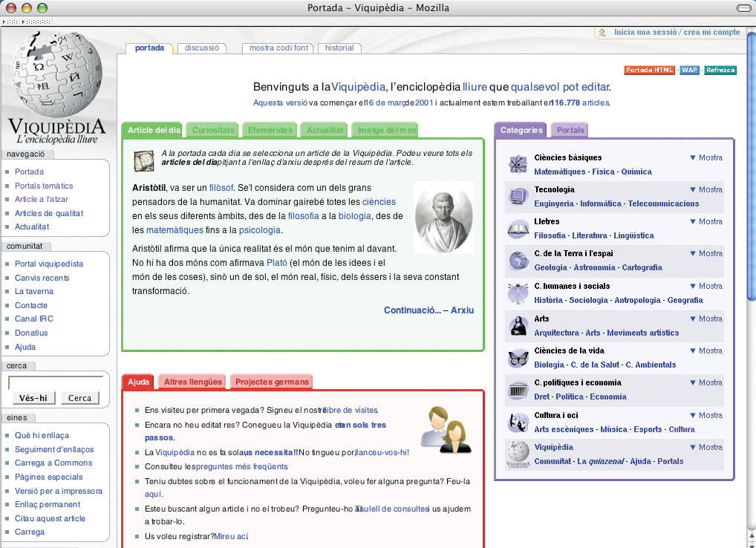Viewport: 756px width, 548px height.
Task: Open the Projectes germans tab
Action: click(x=272, y=382)
